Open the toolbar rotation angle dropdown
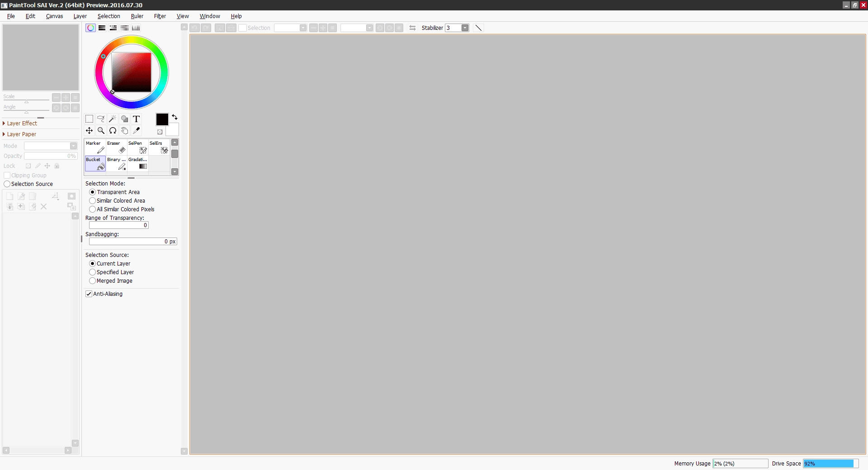The image size is (868, 470). click(369, 28)
